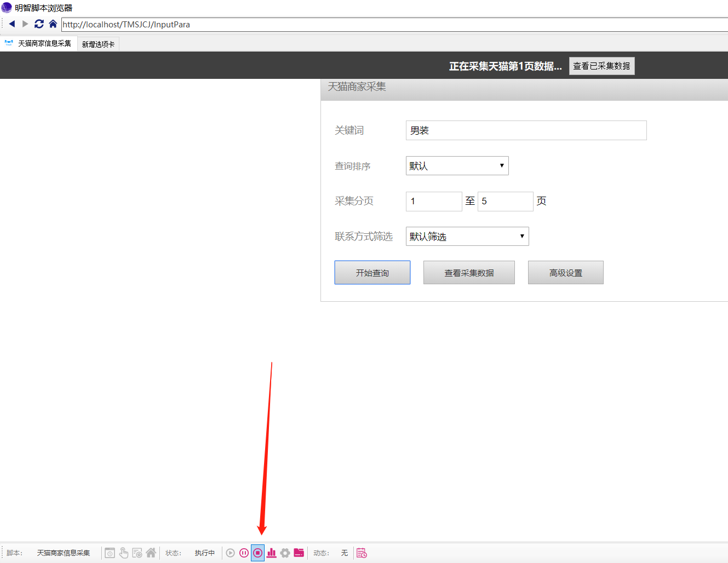
Task: Click the browser back arrow
Action: tap(12, 24)
